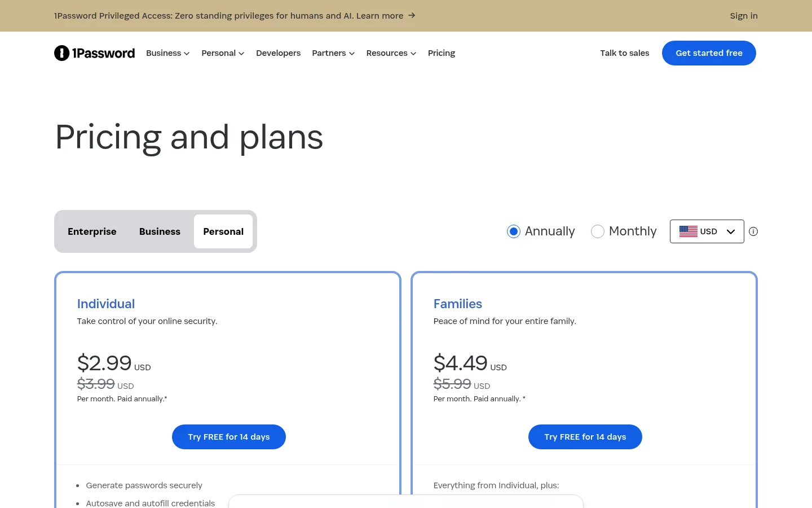Click the Get started free button
The image size is (812, 508).
[x=709, y=53]
